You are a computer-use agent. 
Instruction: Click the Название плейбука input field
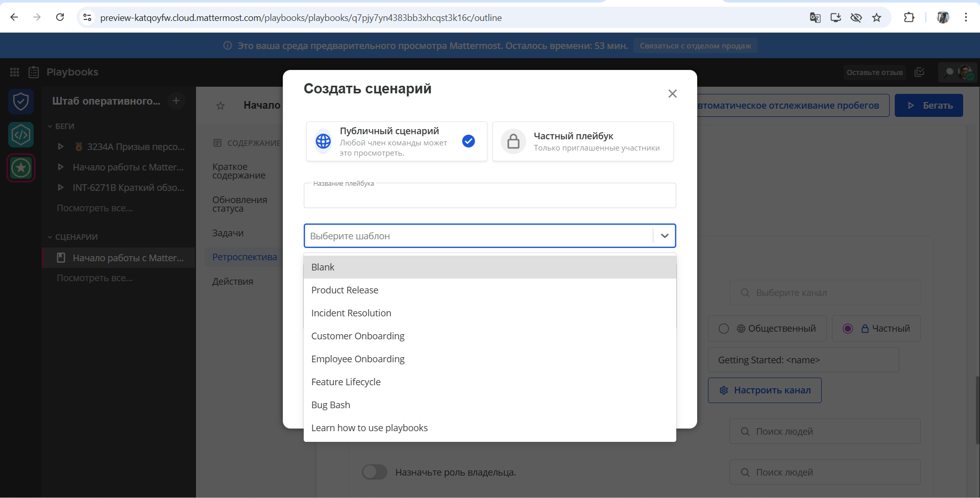489,197
